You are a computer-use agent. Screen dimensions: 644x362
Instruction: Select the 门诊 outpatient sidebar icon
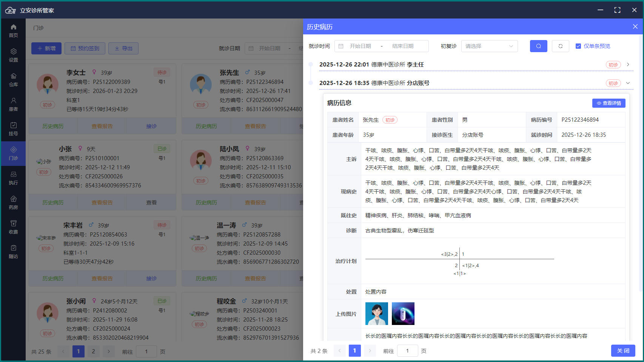pos(13,153)
